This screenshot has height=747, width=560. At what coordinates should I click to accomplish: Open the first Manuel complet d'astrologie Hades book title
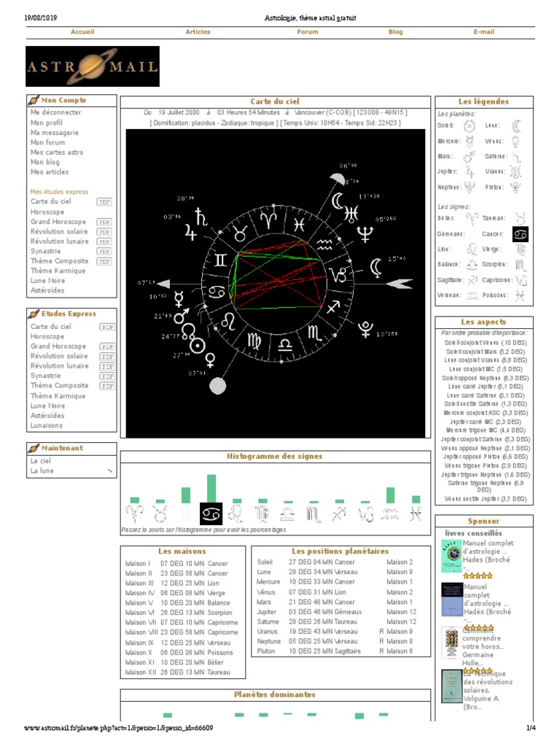click(488, 551)
